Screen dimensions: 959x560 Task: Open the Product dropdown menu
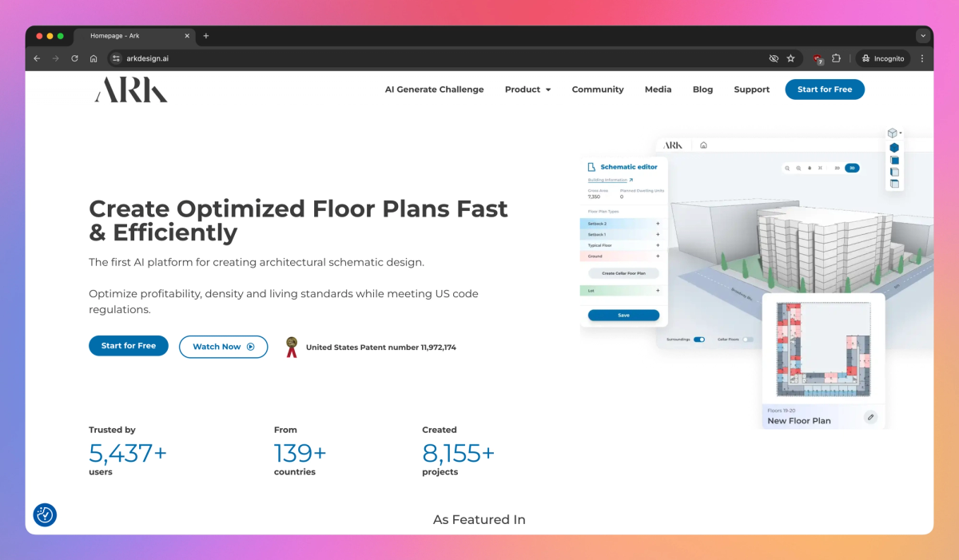tap(527, 89)
